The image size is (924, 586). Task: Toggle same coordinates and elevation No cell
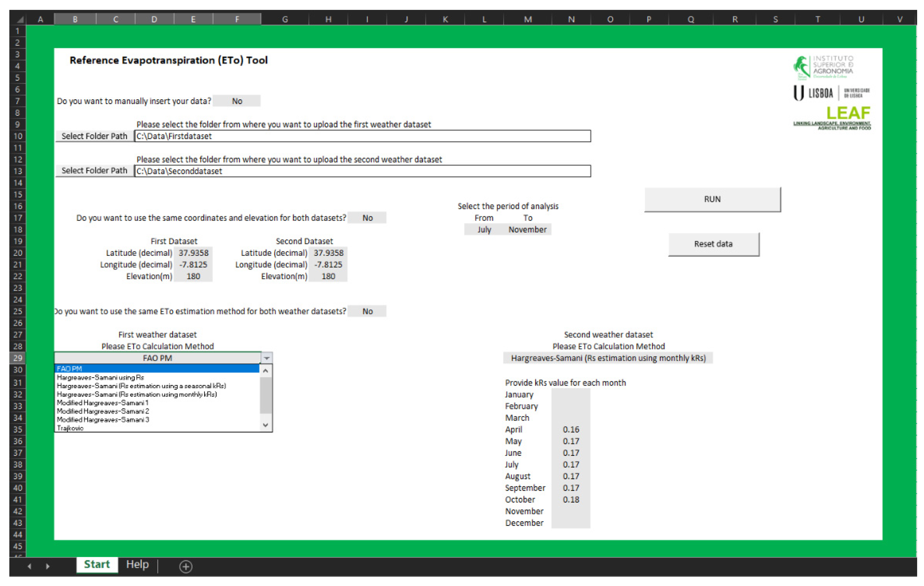coord(367,218)
